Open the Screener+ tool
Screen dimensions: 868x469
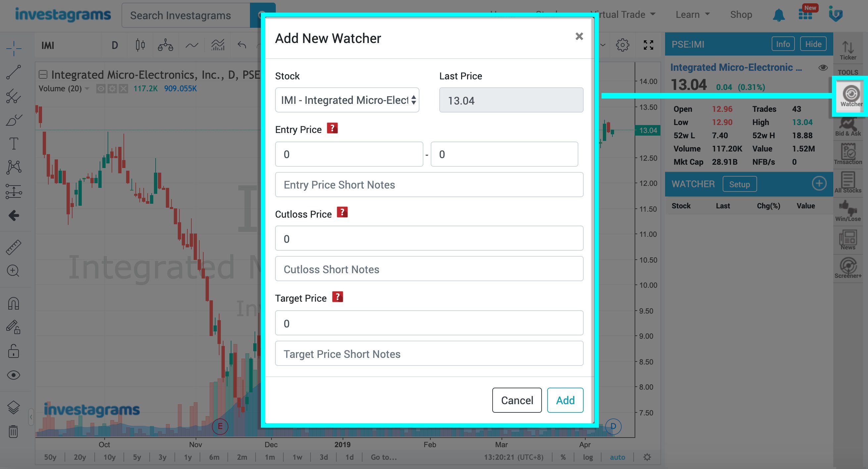(848, 268)
